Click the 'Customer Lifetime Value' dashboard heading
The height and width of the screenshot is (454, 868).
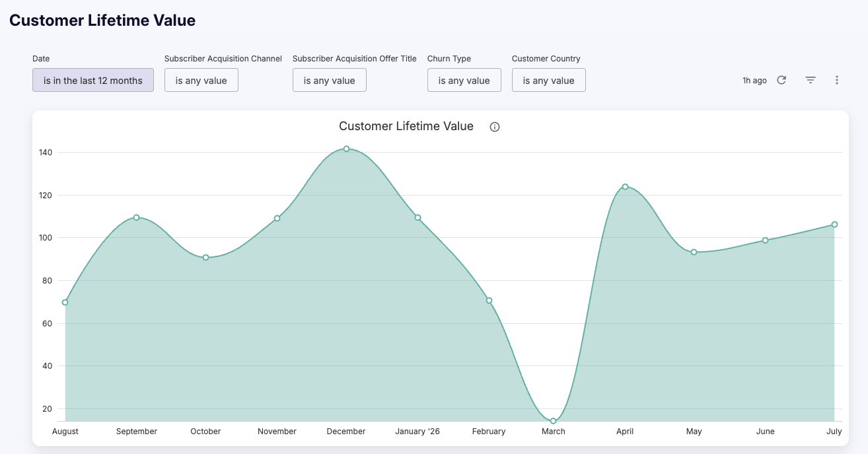pos(102,20)
